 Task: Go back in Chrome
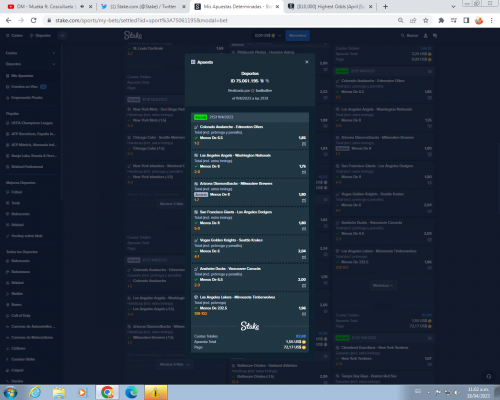point(9,20)
